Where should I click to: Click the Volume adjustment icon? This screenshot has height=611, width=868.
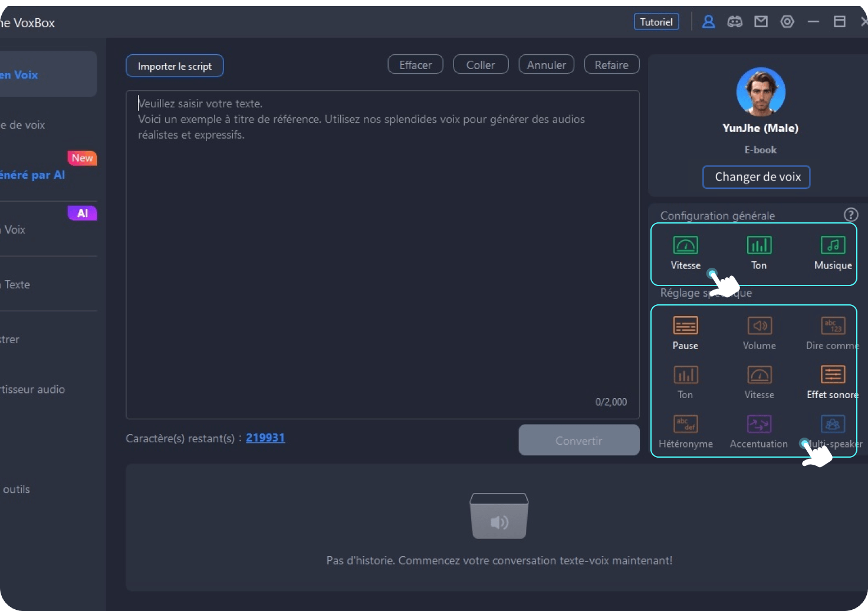[x=759, y=326]
